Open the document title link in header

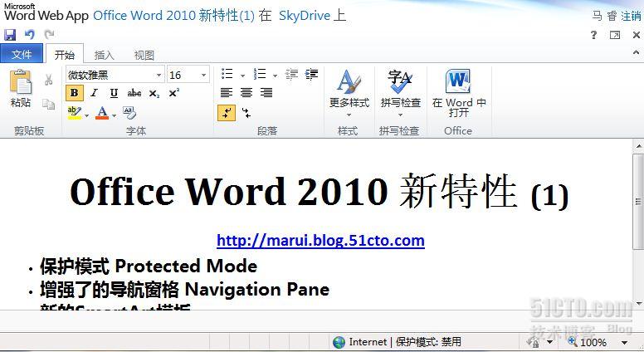173,16
